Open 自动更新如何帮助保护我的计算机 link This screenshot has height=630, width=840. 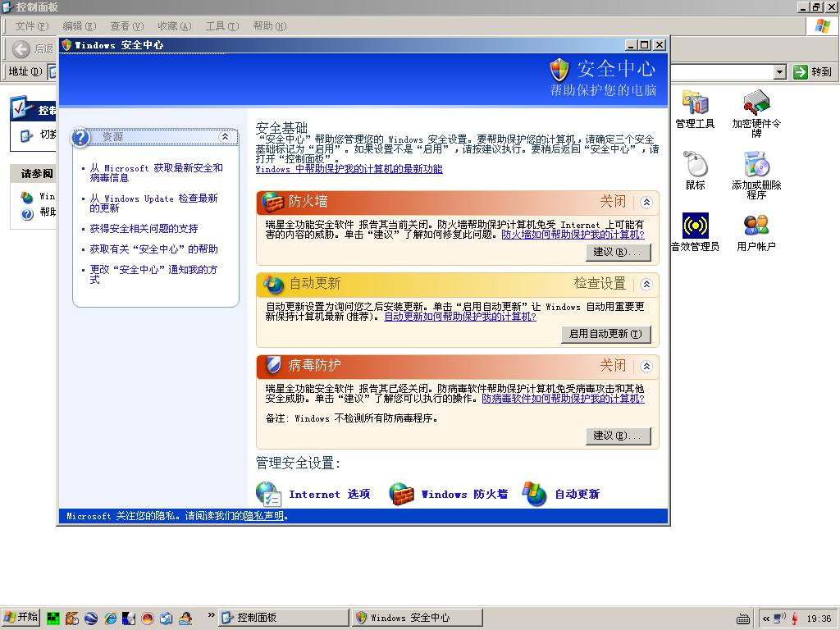click(460, 316)
